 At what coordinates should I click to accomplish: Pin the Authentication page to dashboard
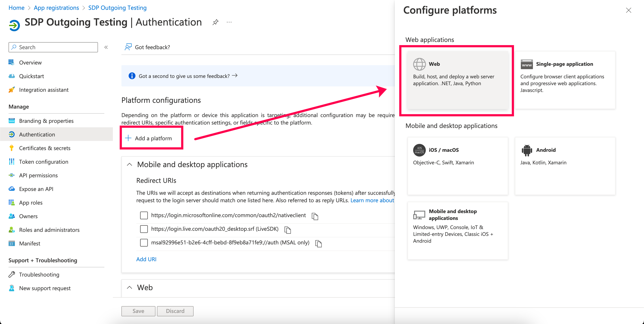tap(215, 22)
